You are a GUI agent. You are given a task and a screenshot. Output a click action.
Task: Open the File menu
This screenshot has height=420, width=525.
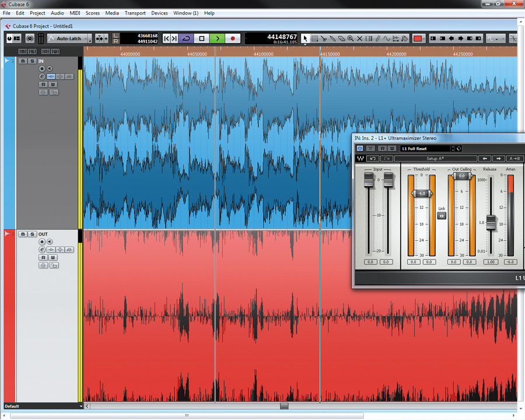tap(6, 13)
